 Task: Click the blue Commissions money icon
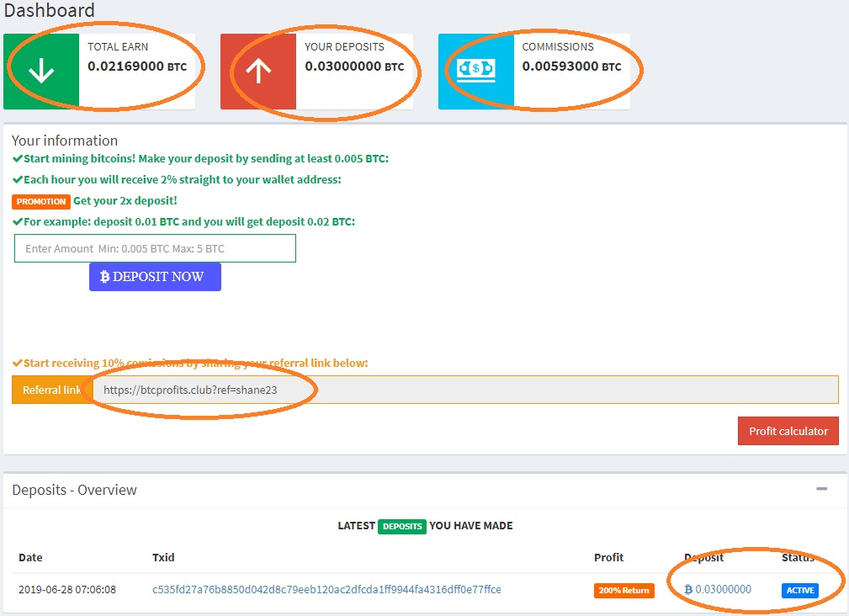pos(476,71)
